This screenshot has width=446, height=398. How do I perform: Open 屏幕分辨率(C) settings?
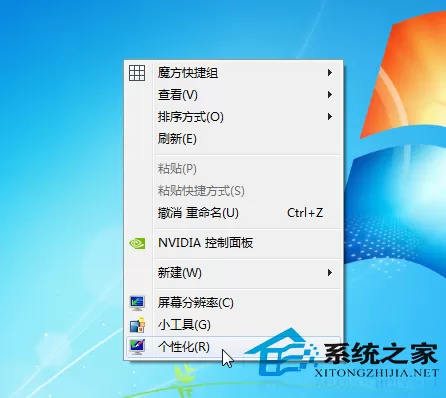(x=233, y=303)
